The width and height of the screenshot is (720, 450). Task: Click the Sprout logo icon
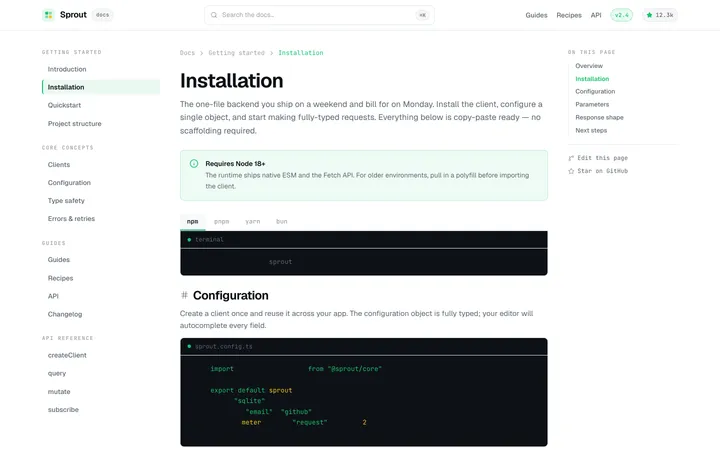[x=48, y=15]
